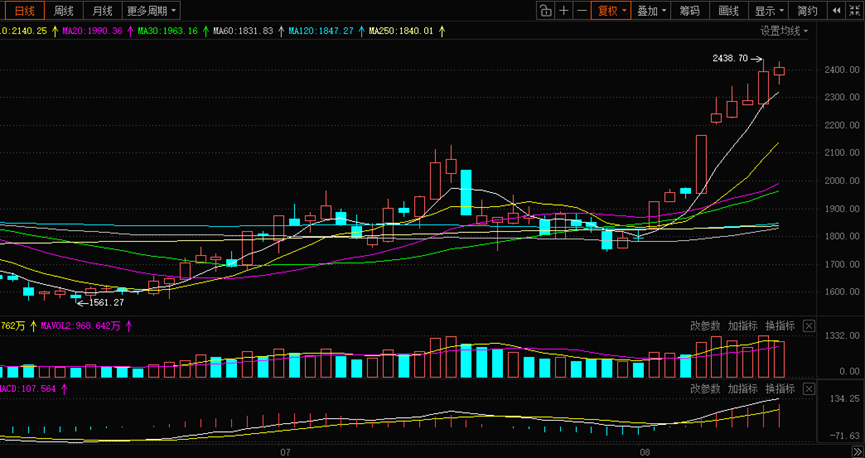Click 改参数 in the volume panel
This screenshot has width=865, height=458.
pyautogui.click(x=705, y=326)
